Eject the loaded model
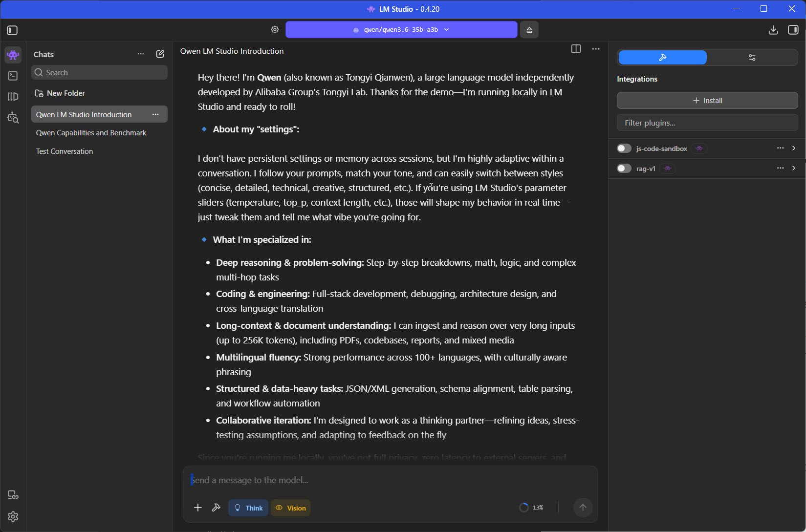Viewport: 806px width, 532px height. point(529,30)
